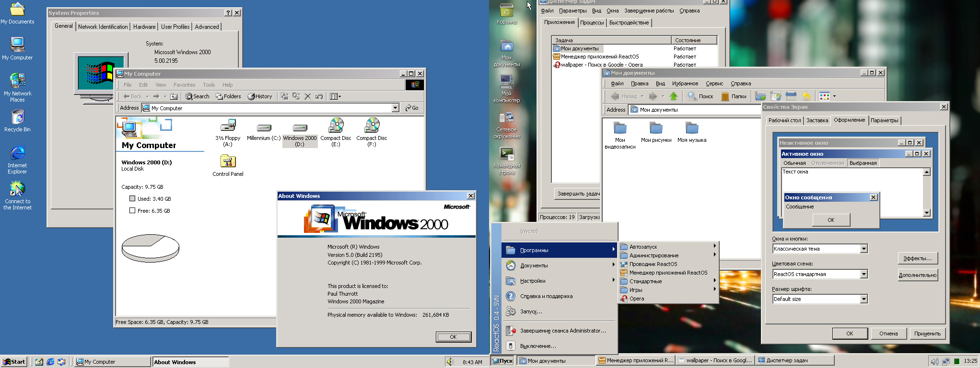Image resolution: width=980 pixels, height=368 pixels.
Task: Click Go button in My Computer
Action: pos(412,108)
